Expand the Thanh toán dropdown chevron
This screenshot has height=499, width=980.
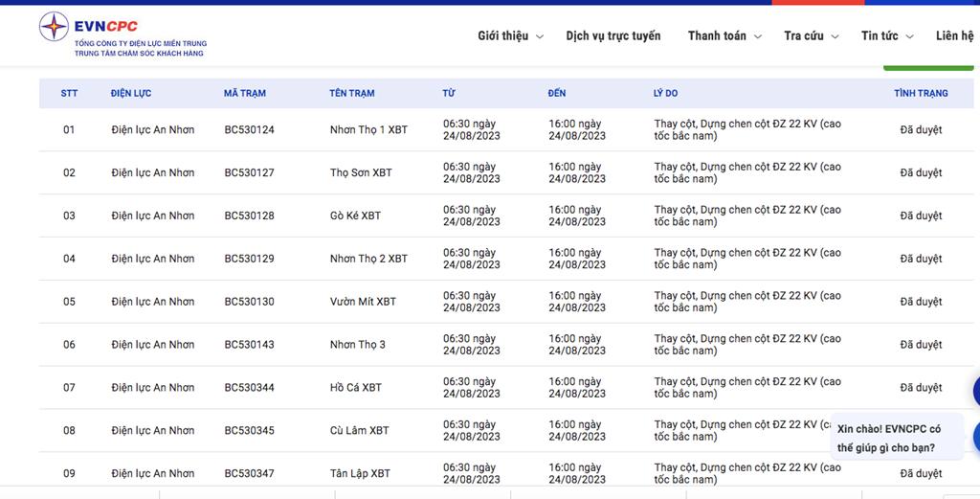click(x=758, y=37)
